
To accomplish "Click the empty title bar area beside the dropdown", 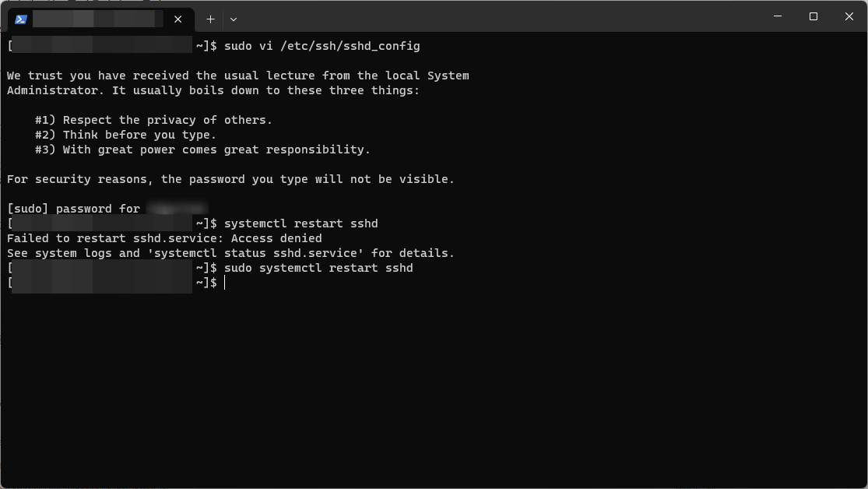I will click(498, 16).
